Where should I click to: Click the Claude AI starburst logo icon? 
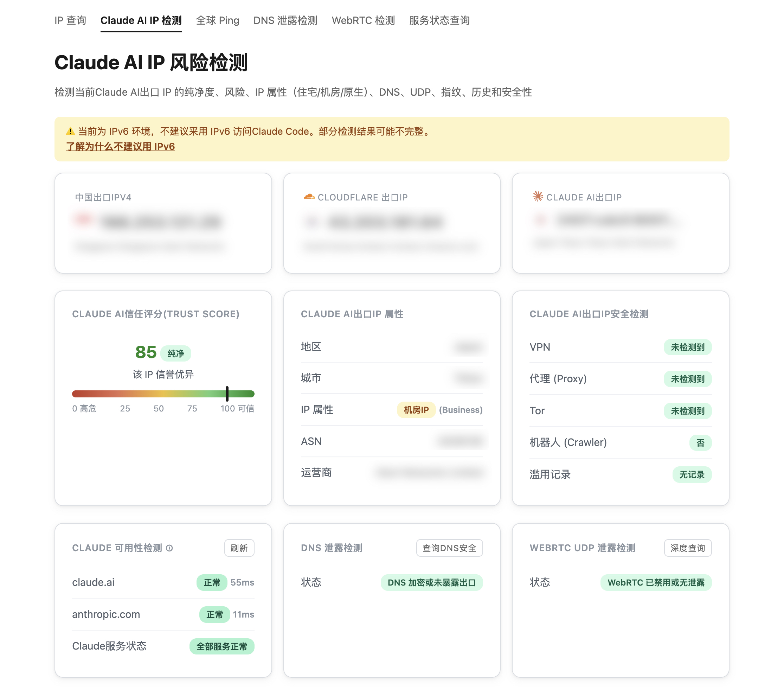coord(537,197)
